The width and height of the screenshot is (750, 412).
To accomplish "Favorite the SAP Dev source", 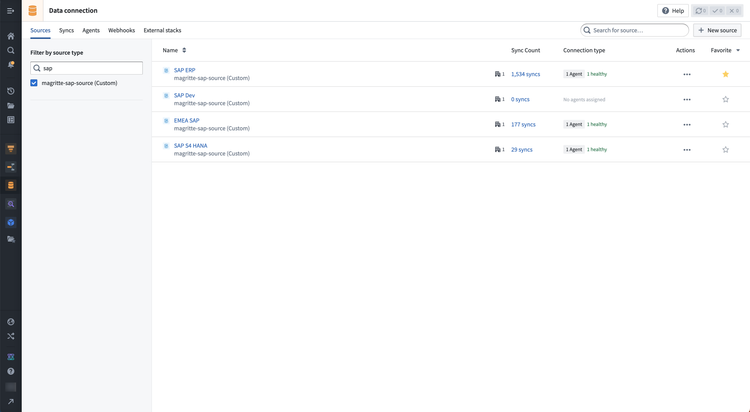I will click(x=726, y=100).
